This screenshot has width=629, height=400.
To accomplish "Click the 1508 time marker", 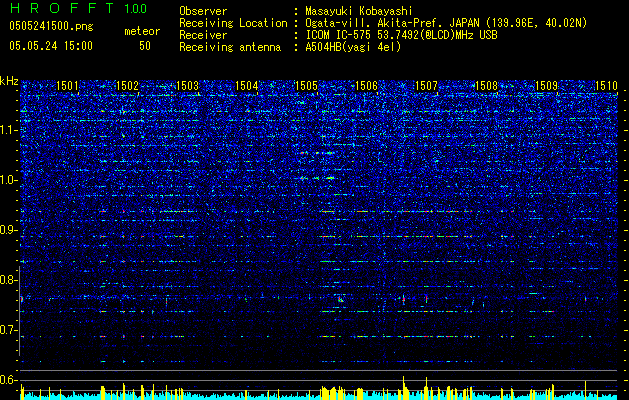I will click(x=486, y=85).
